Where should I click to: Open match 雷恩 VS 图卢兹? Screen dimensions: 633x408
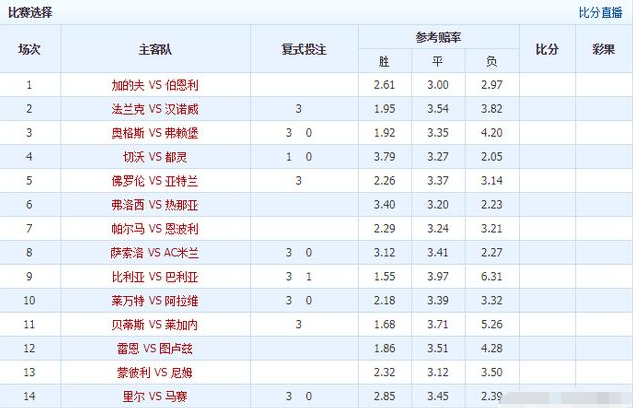click(x=155, y=348)
